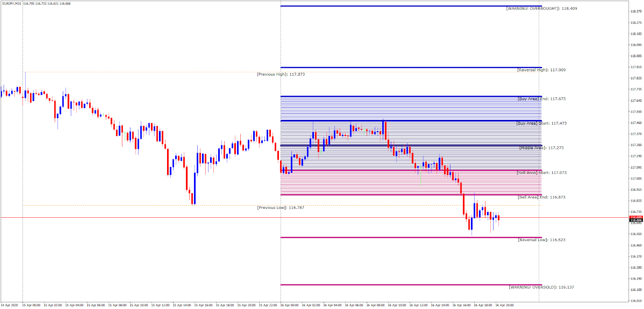Select the Sell Area End 116.873 label

click(541, 198)
